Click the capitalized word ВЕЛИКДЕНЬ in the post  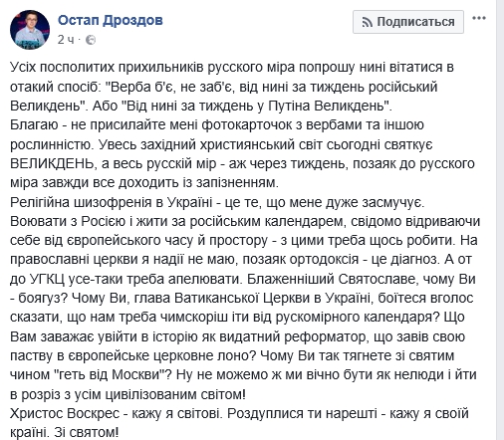click(52, 163)
